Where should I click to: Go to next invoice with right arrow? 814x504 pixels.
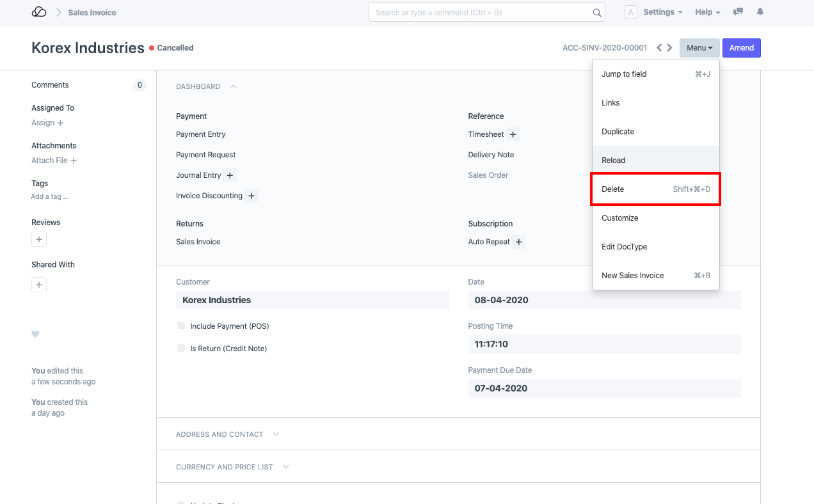click(669, 48)
